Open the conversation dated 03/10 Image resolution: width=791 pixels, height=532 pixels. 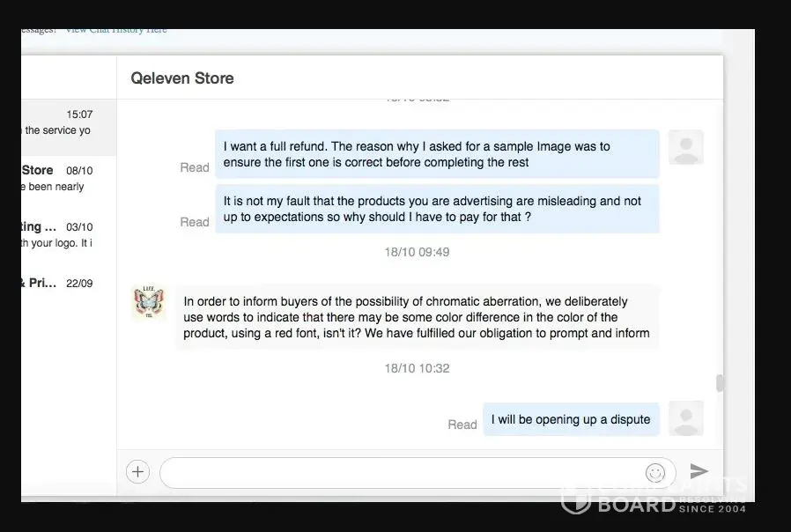[x=69, y=234]
